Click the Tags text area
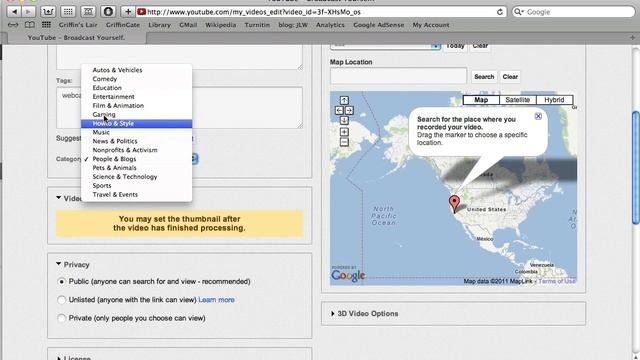Screen dimensions: 640x360 click(x=180, y=108)
